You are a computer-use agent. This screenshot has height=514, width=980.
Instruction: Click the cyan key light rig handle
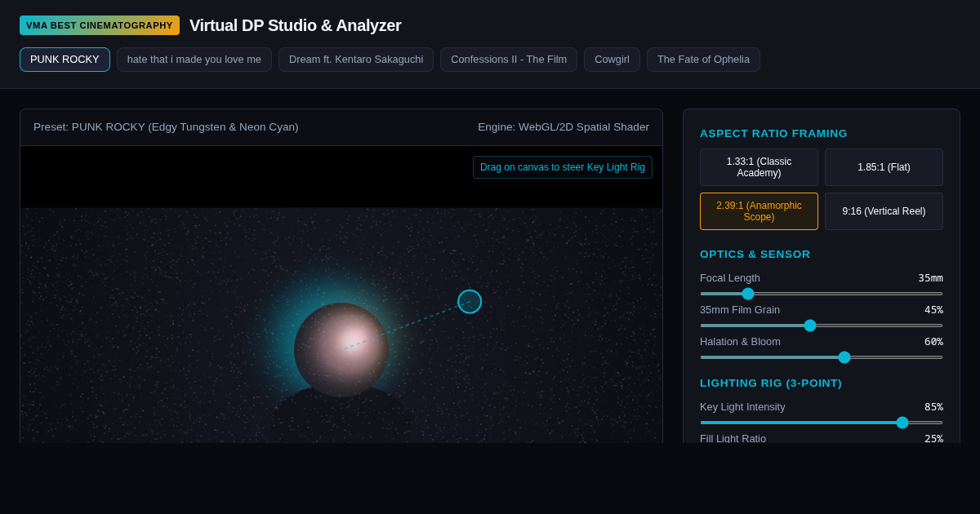point(470,302)
